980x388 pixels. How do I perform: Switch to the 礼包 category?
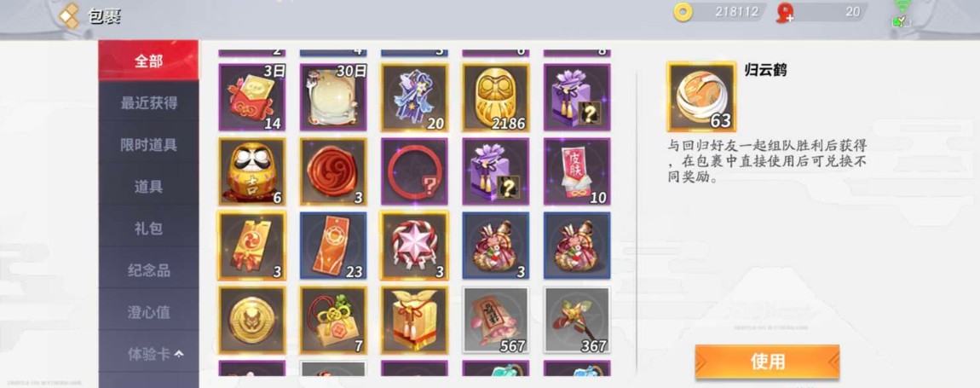tap(149, 229)
